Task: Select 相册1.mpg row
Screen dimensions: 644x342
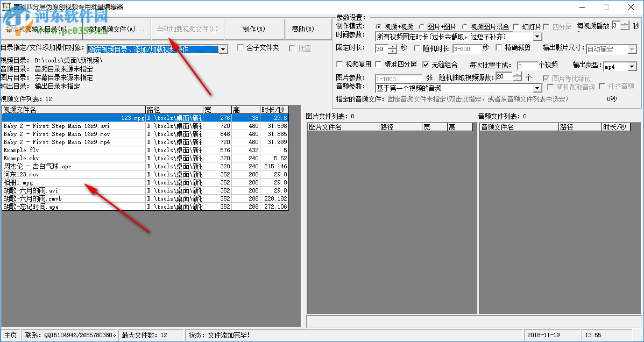Action: [x=145, y=182]
